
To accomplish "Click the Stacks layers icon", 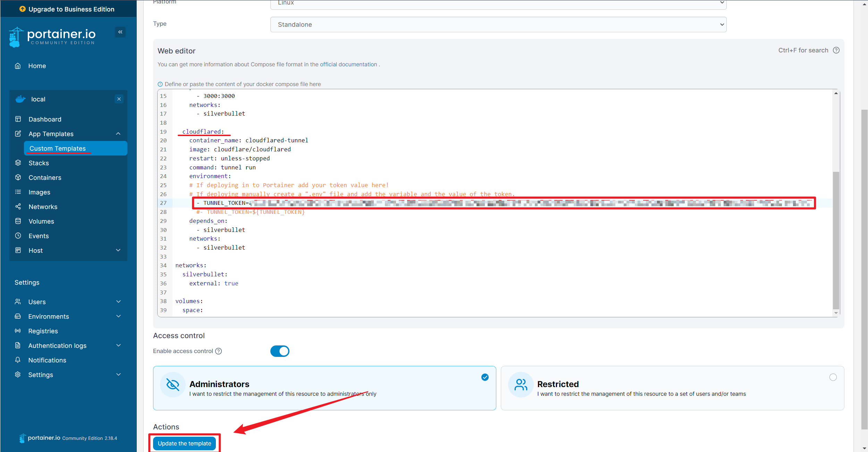I will (18, 163).
